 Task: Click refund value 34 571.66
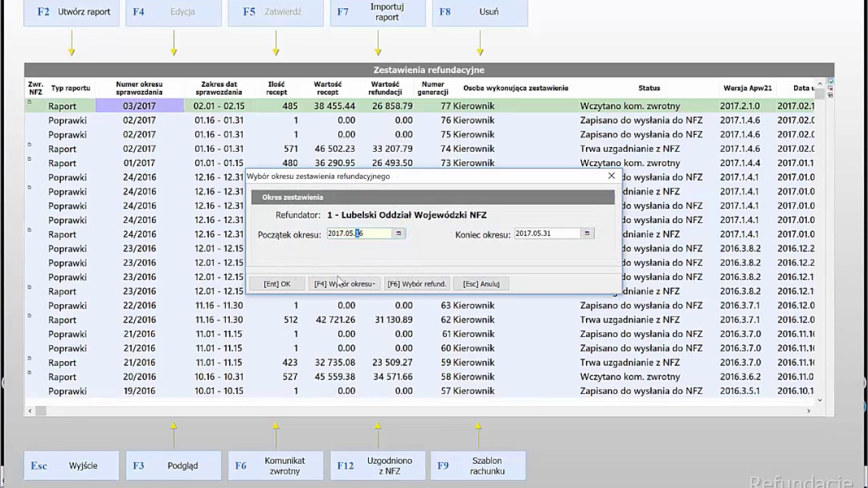click(x=392, y=377)
